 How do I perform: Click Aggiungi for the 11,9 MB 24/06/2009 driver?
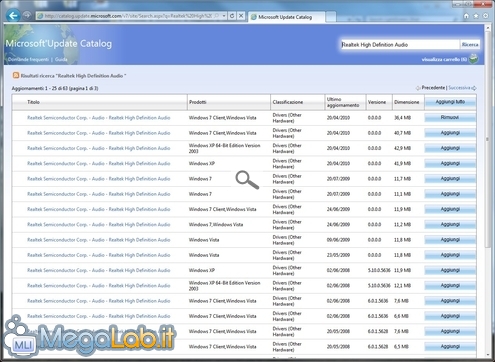[450, 209]
